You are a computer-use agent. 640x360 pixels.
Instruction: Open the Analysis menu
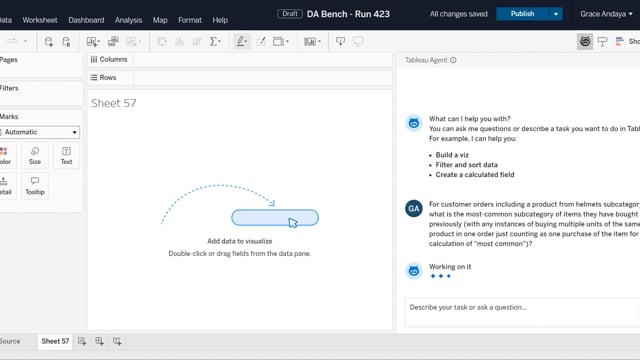[128, 20]
